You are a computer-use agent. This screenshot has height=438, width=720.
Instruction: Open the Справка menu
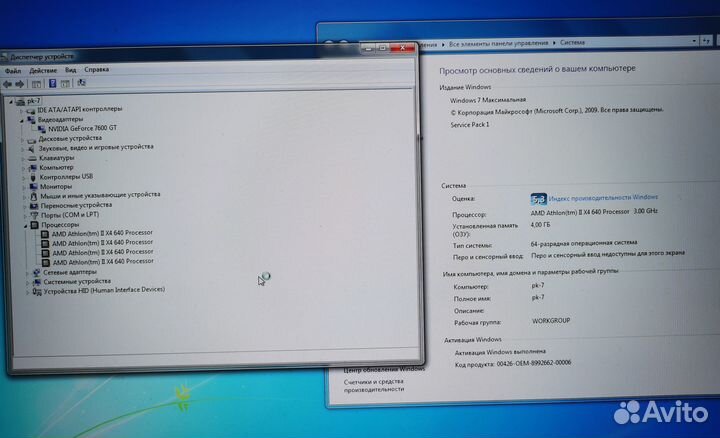(x=97, y=70)
